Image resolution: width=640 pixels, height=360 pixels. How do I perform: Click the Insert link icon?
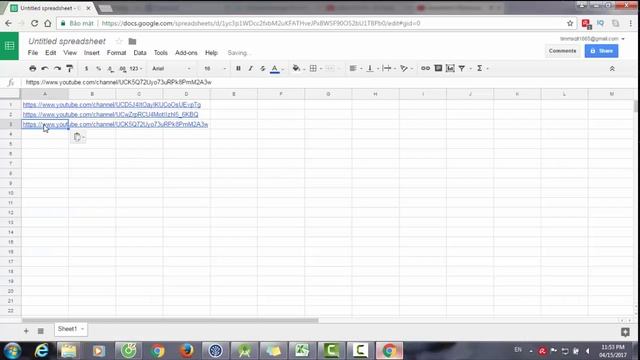click(425, 69)
